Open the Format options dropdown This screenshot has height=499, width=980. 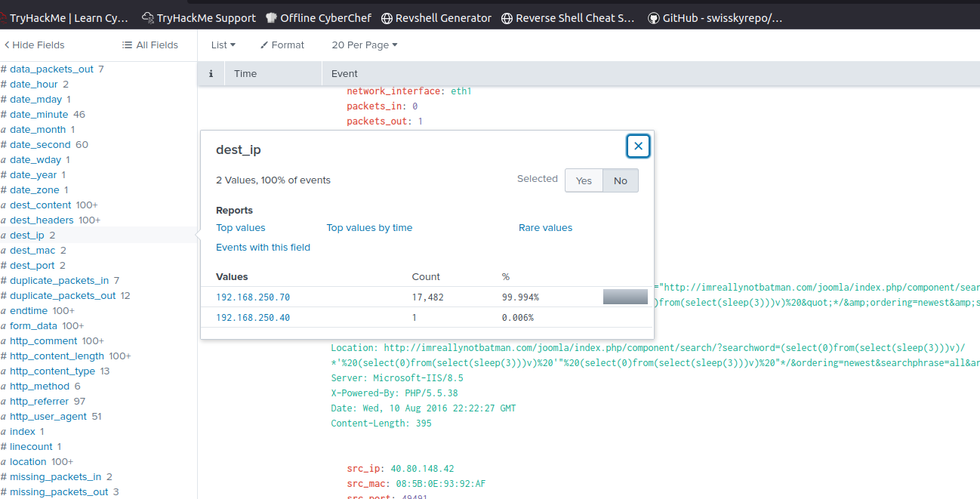click(282, 45)
